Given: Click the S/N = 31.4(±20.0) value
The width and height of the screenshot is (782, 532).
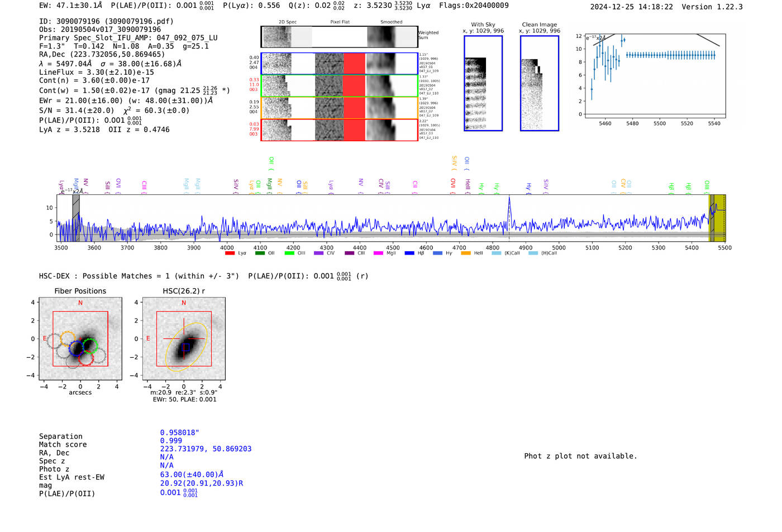Looking at the screenshot, I should (77, 111).
